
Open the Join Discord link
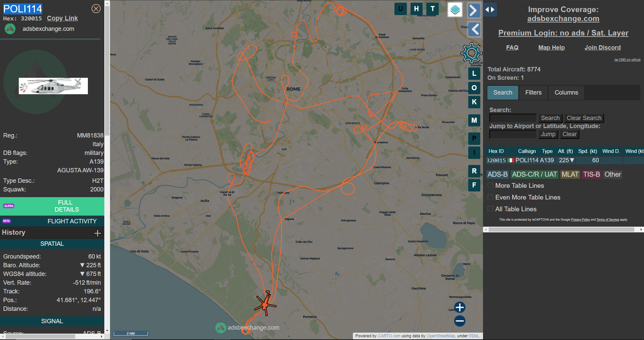pos(602,48)
